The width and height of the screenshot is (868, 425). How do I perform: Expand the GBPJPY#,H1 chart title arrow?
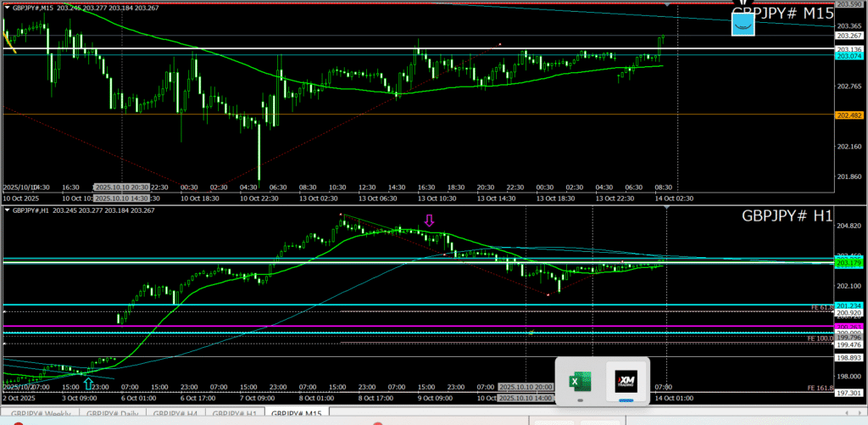click(x=8, y=210)
